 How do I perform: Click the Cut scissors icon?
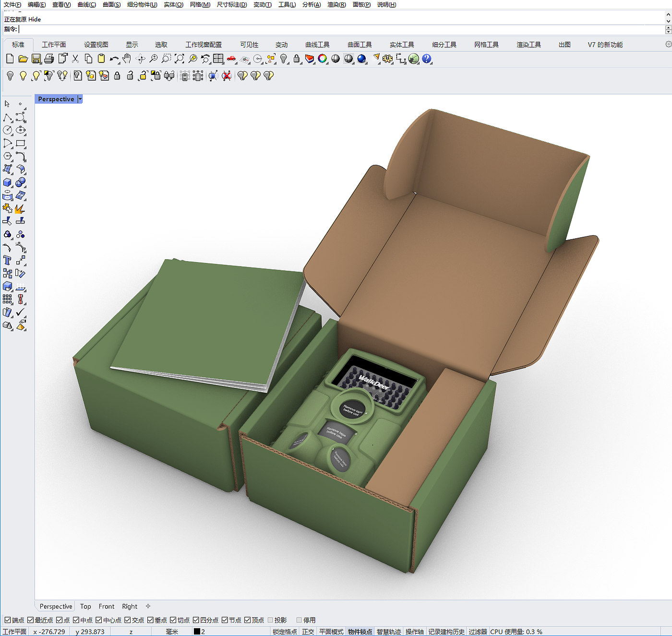(x=75, y=59)
